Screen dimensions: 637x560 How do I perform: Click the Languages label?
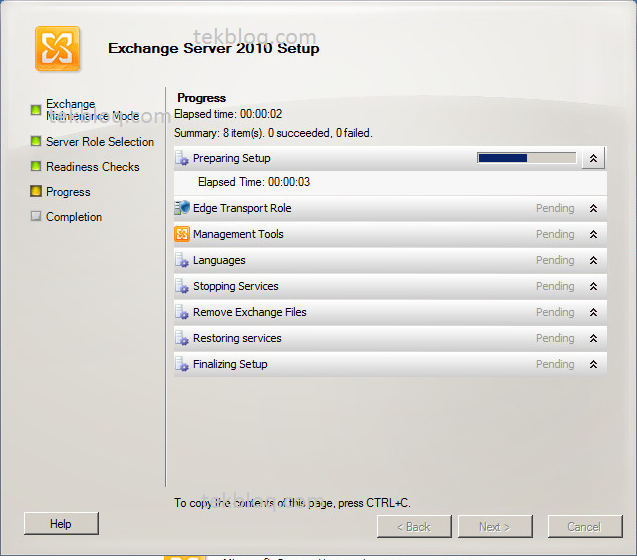tap(219, 260)
